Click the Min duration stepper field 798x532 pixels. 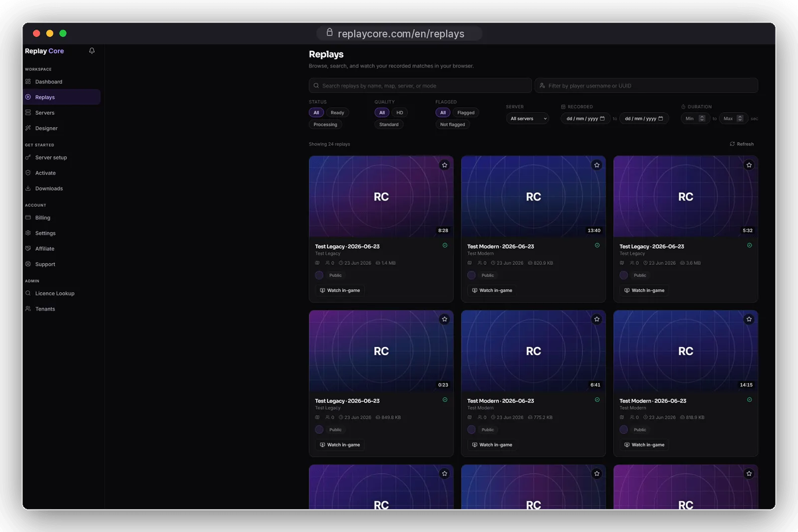pyautogui.click(x=695, y=119)
